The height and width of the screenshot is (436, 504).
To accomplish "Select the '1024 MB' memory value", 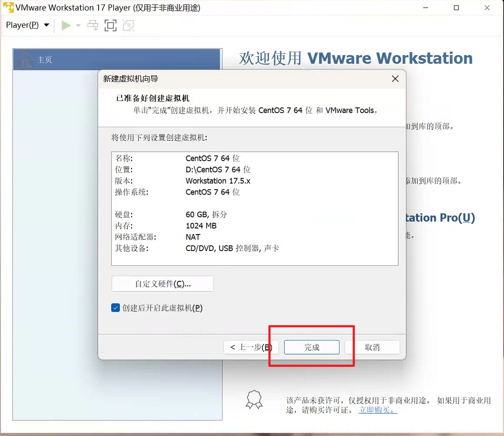I will (201, 225).
